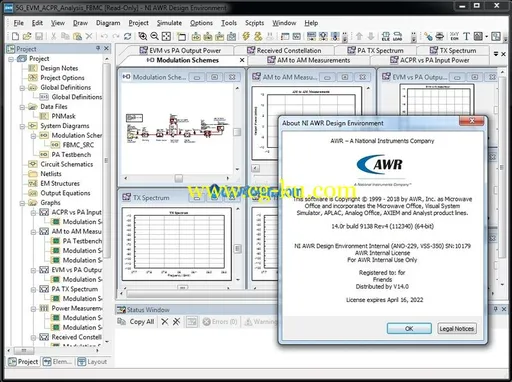This screenshot has height=382, width=512.
Task: Collapse AM to AM Measu graph node
Action: tap(33, 232)
